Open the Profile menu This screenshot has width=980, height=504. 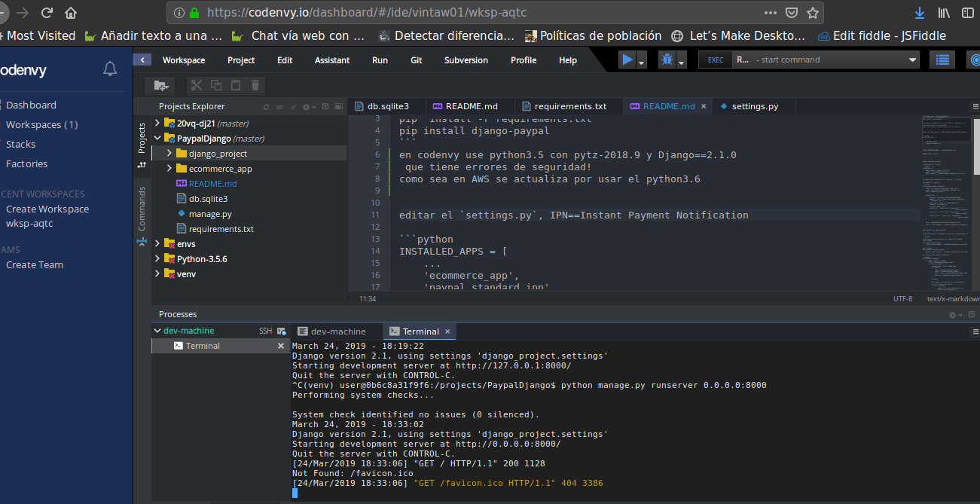click(524, 60)
